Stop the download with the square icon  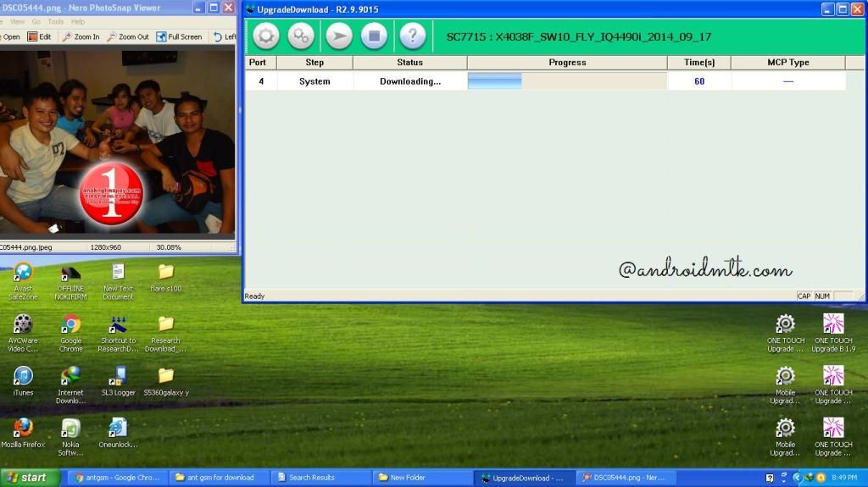click(x=374, y=36)
